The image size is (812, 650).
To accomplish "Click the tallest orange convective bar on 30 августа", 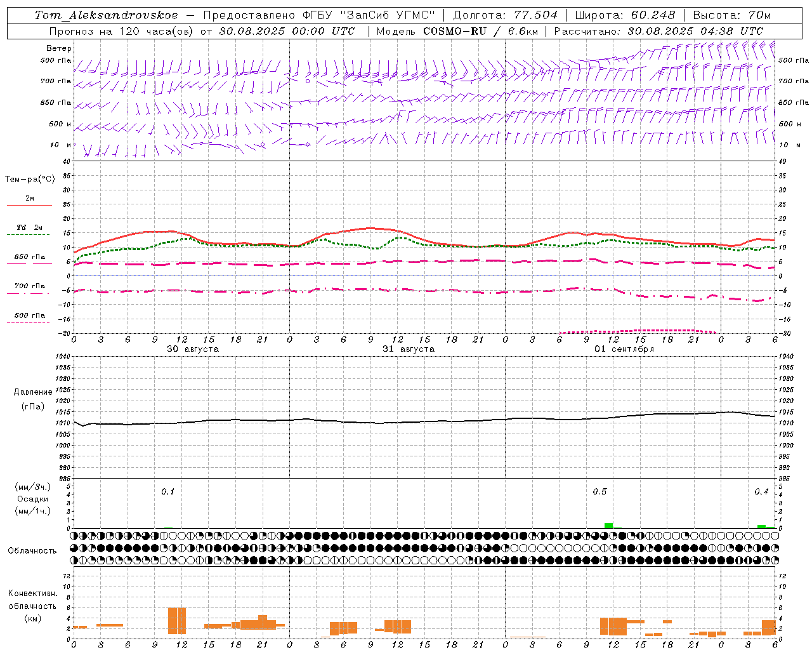I will click(177, 621).
